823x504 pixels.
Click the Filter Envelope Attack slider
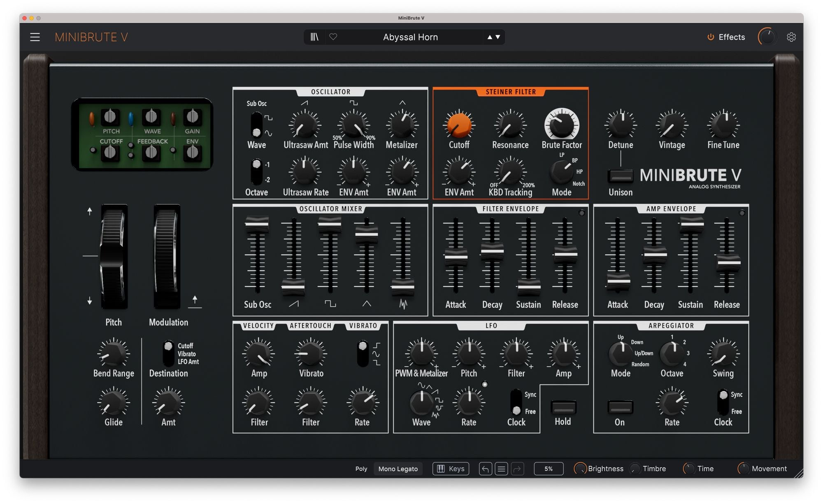pyautogui.click(x=456, y=257)
